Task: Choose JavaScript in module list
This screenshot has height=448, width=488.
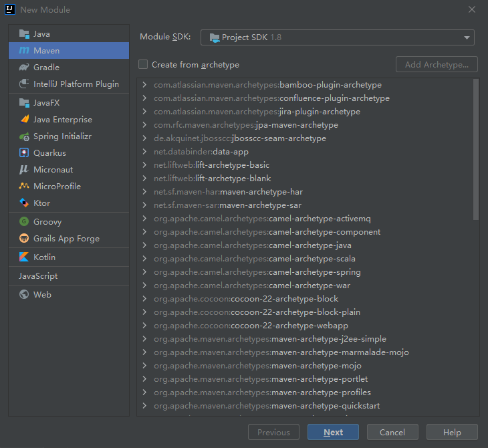Action: pos(38,276)
